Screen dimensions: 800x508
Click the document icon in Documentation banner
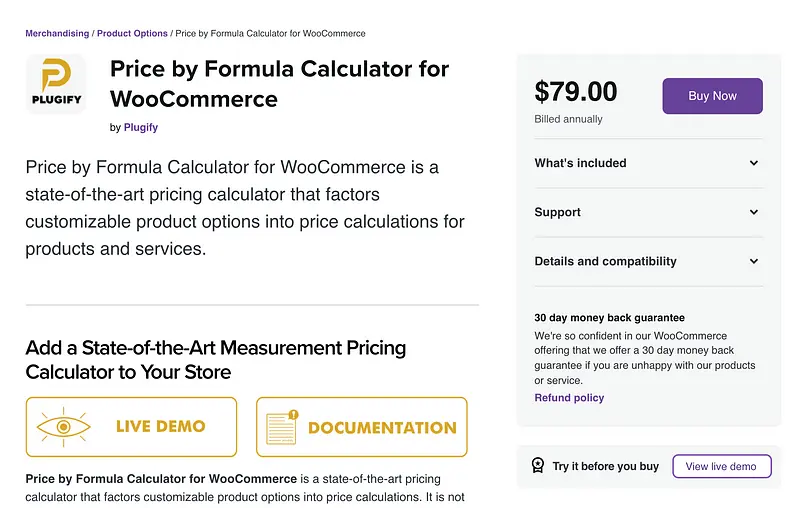point(283,428)
